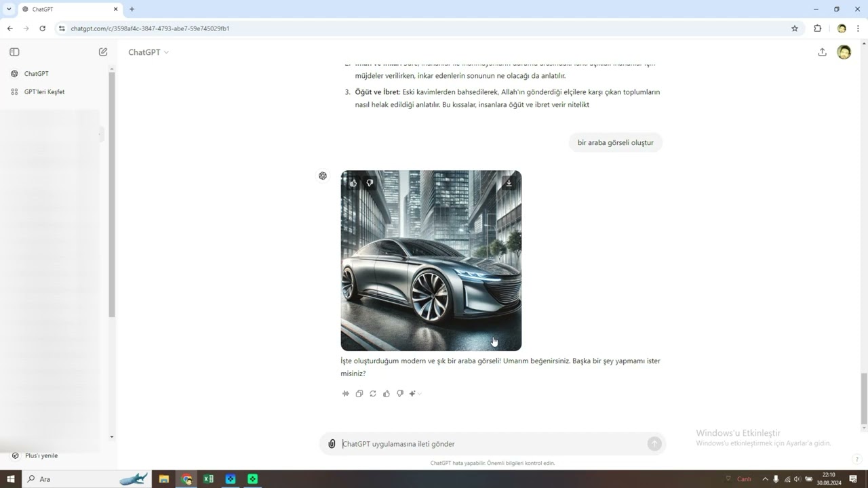Open the change model sparkle dropdown

click(x=415, y=394)
